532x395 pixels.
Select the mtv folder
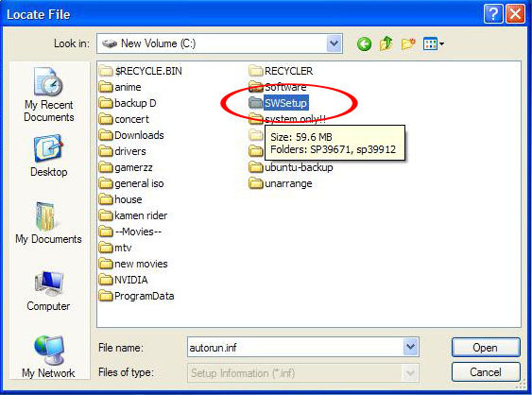coord(115,248)
